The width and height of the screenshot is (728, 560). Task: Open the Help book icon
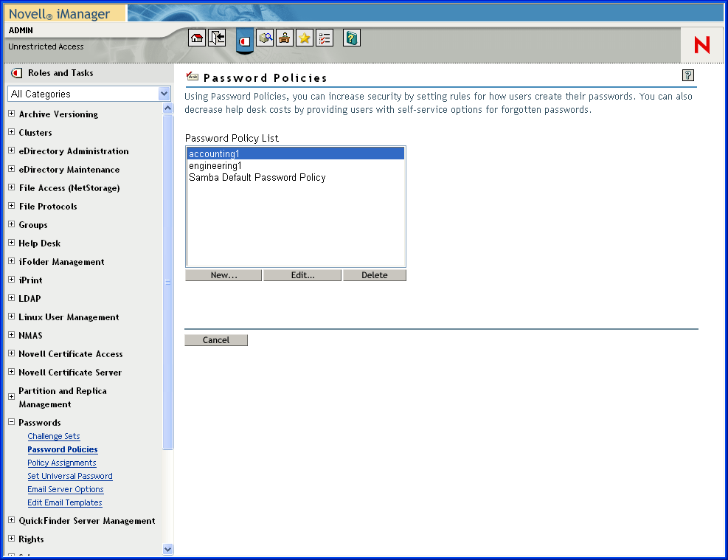(x=352, y=38)
